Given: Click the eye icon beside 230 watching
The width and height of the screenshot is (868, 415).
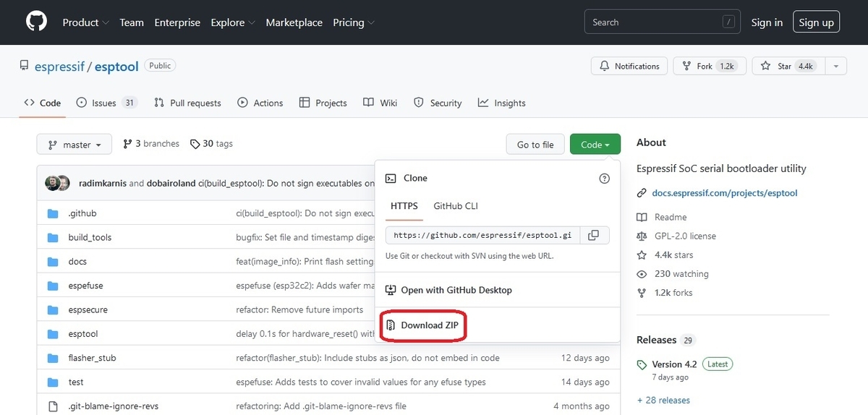Looking at the screenshot, I should tap(642, 274).
